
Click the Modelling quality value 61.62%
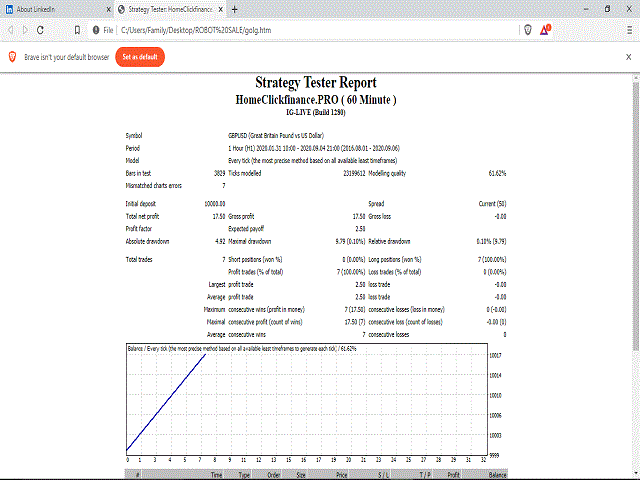tap(497, 173)
